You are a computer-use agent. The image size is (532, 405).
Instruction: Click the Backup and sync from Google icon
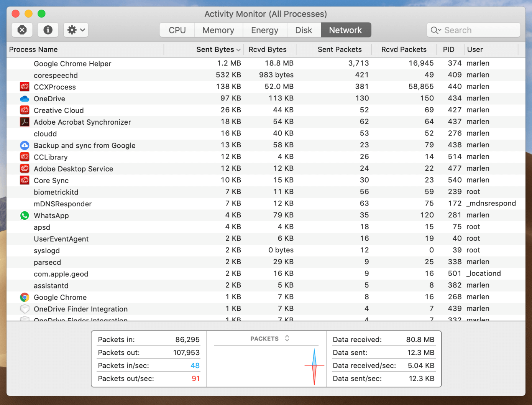(24, 145)
